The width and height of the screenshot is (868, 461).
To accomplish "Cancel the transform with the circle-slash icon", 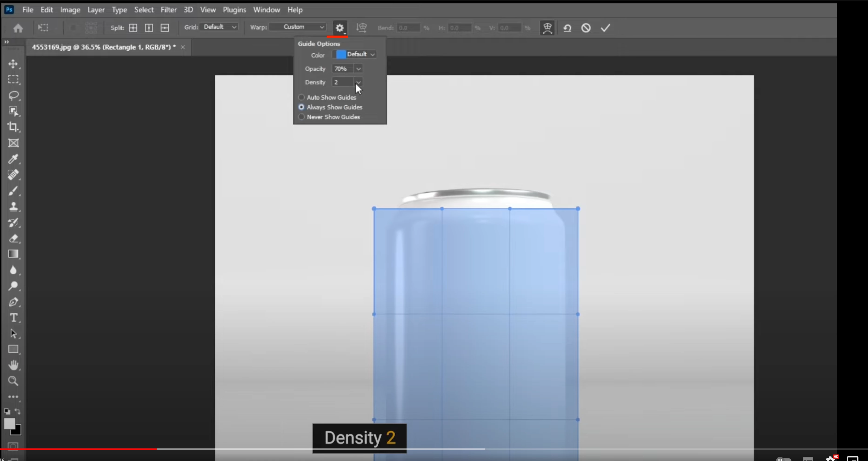I will click(586, 28).
